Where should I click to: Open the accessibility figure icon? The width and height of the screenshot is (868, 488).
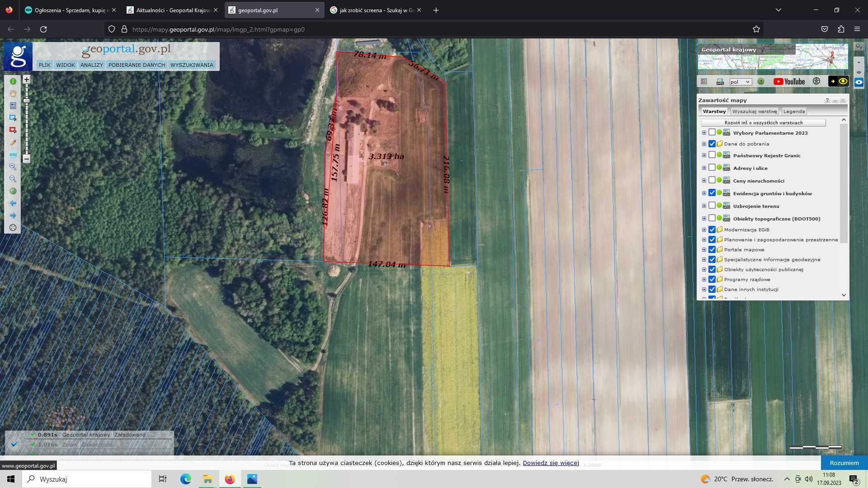pos(816,81)
